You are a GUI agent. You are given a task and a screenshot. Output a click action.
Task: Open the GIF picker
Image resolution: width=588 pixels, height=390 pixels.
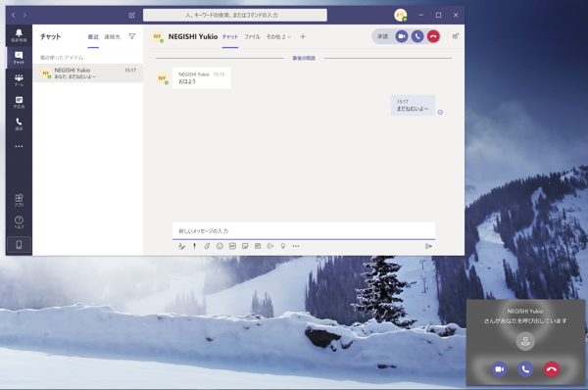click(232, 246)
